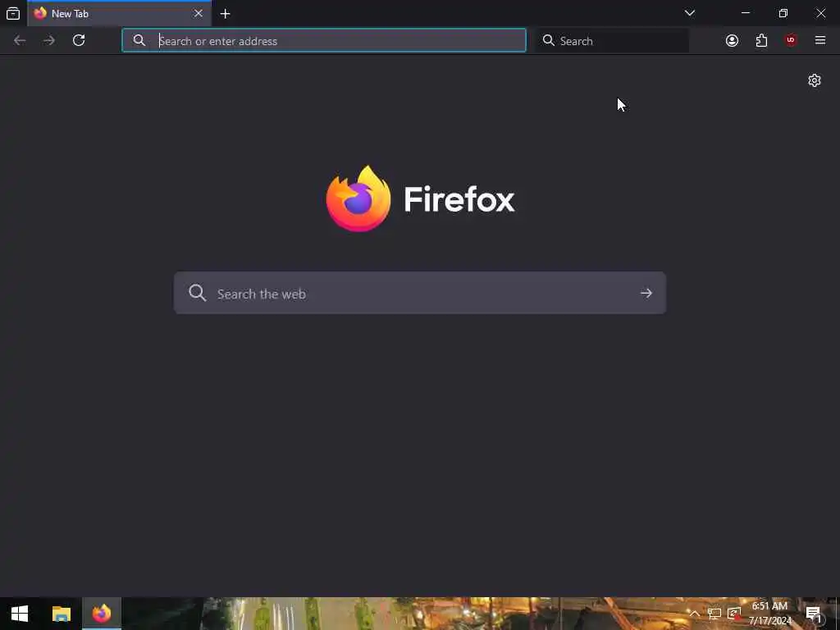This screenshot has width=840, height=630.
Task: Expand the list all tabs chevron
Action: click(690, 13)
